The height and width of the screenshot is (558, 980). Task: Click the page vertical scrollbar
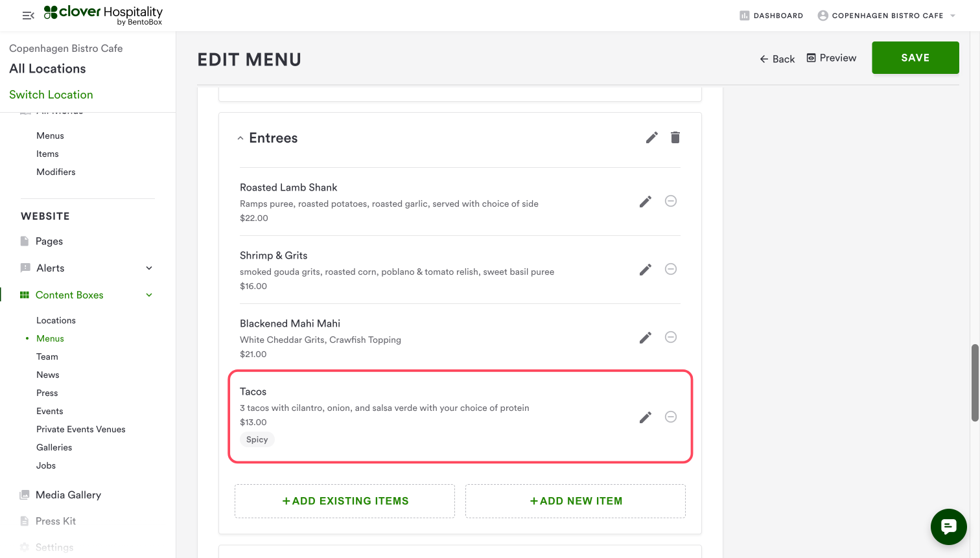point(974,382)
